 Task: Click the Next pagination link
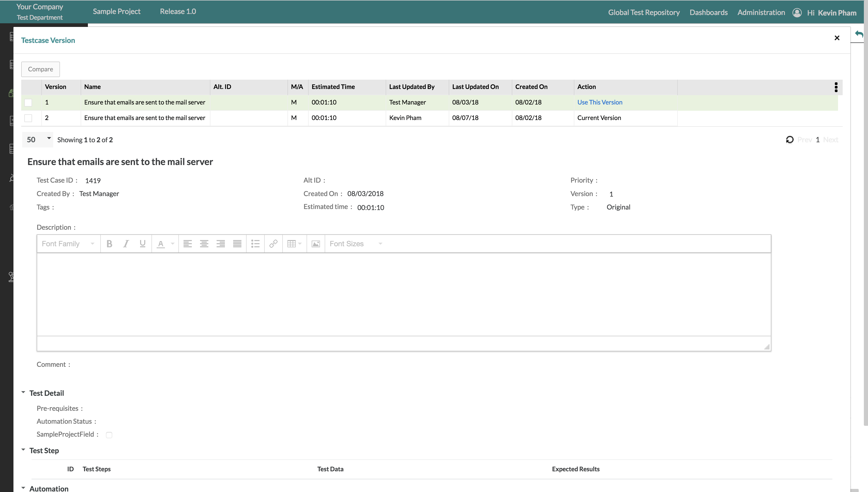[x=831, y=140]
